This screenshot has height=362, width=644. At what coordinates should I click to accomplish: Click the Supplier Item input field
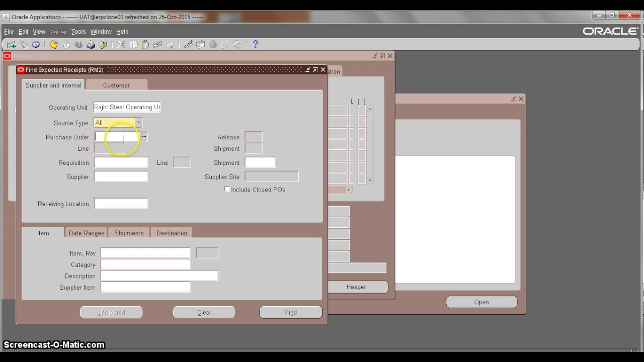point(145,287)
